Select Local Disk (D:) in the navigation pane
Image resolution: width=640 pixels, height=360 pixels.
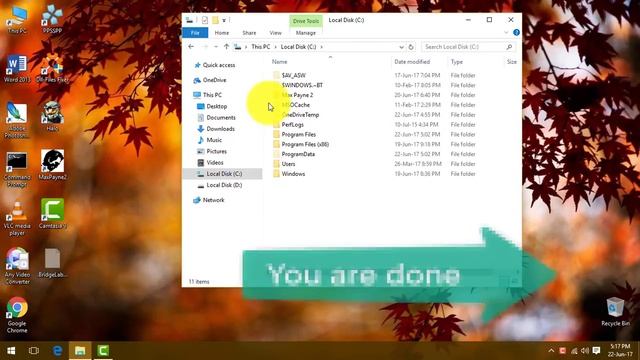[x=224, y=185]
